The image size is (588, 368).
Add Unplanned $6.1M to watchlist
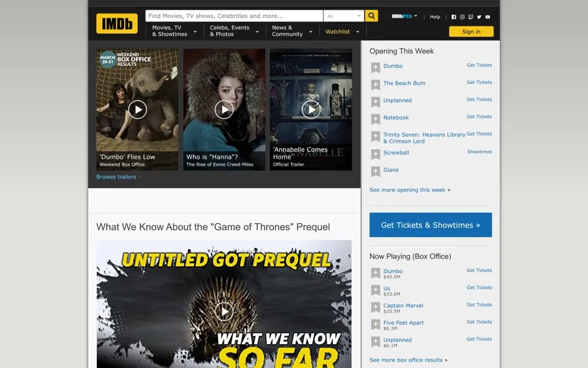375,342
